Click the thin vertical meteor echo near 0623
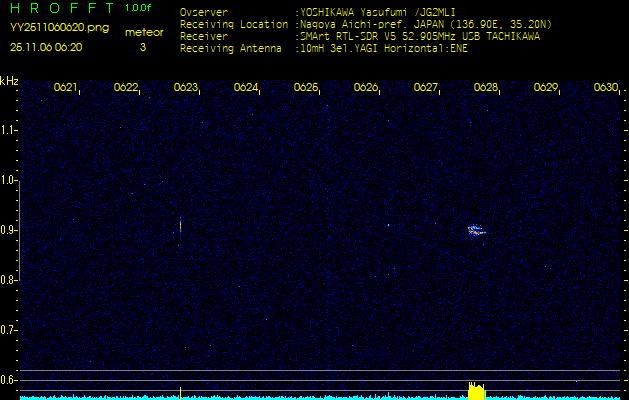629x400 pixels. click(x=181, y=225)
